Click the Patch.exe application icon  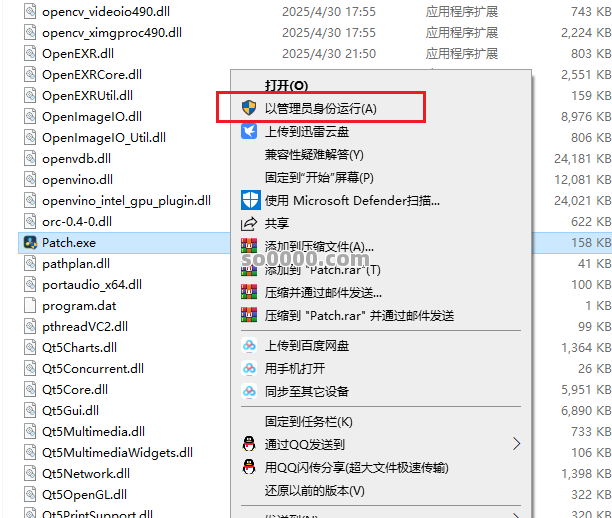(x=30, y=242)
